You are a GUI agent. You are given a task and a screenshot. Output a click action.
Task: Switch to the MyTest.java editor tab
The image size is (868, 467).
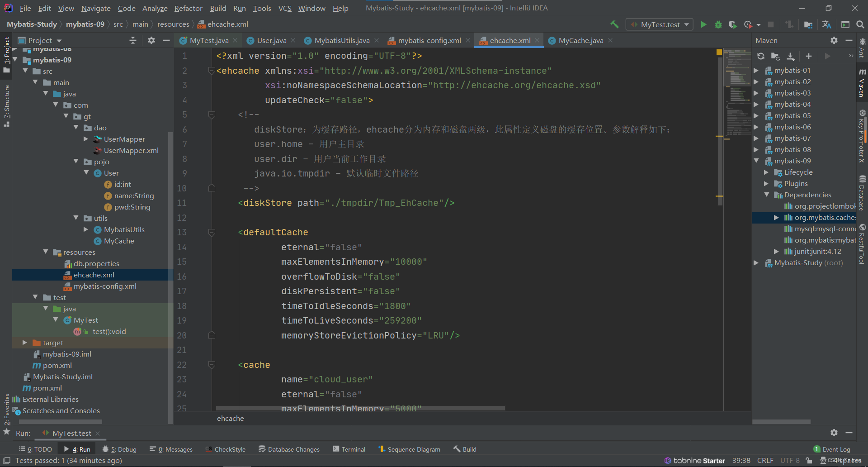point(209,40)
